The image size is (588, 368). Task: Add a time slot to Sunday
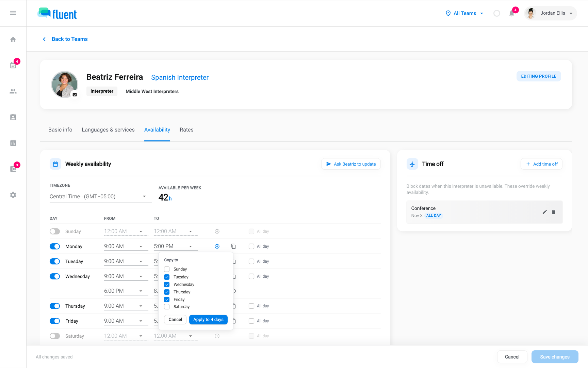coord(217,231)
